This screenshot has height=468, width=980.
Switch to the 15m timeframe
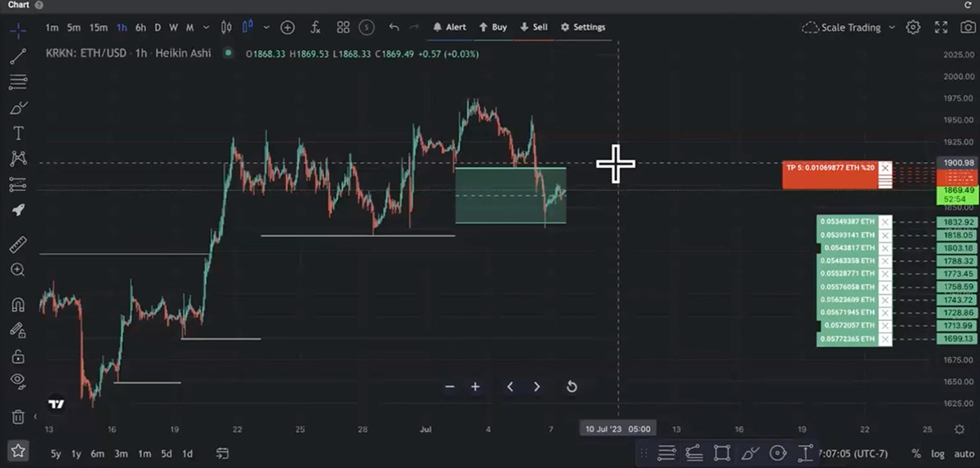click(x=98, y=27)
